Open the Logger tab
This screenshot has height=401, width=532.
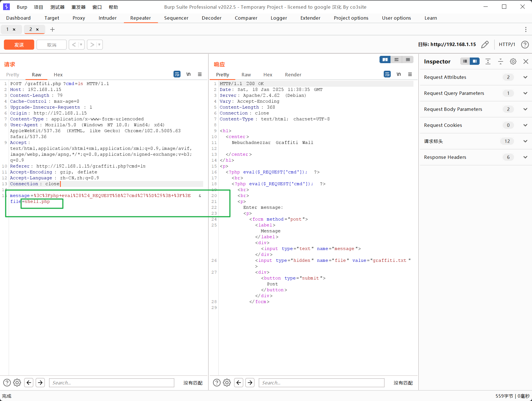[279, 18]
